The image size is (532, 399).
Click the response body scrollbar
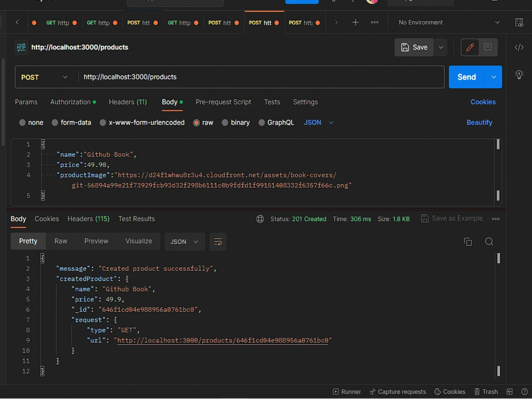pyautogui.click(x=498, y=315)
